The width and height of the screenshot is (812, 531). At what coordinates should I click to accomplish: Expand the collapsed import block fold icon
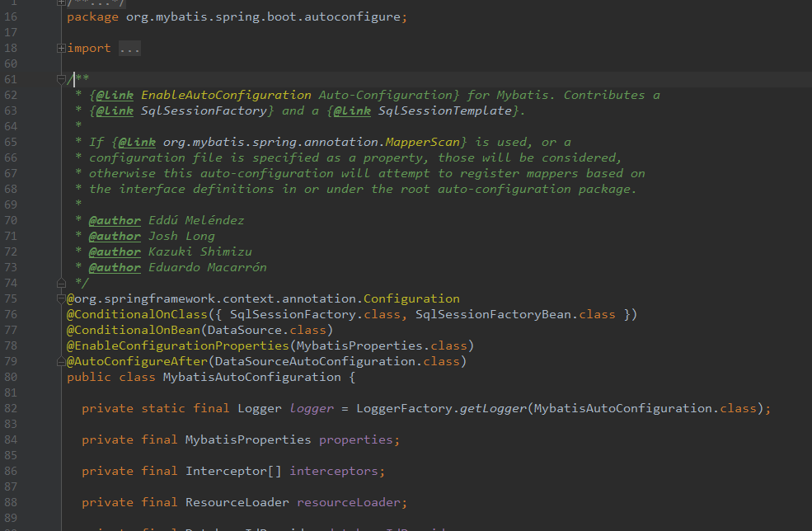(61, 48)
